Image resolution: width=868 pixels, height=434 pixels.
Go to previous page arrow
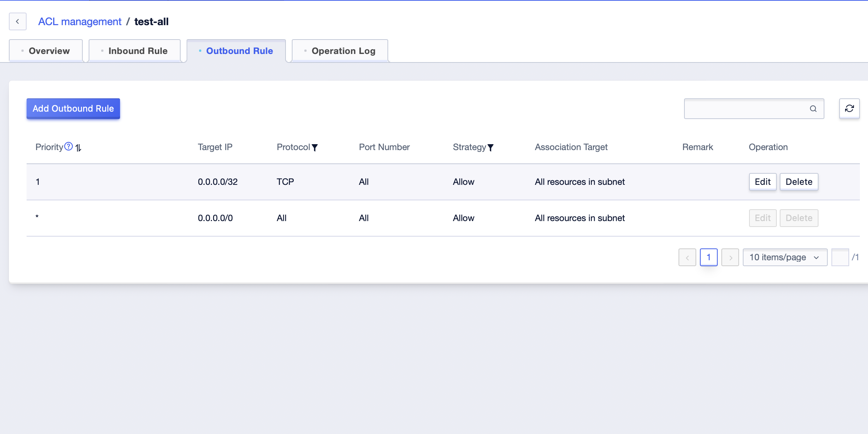(x=687, y=257)
